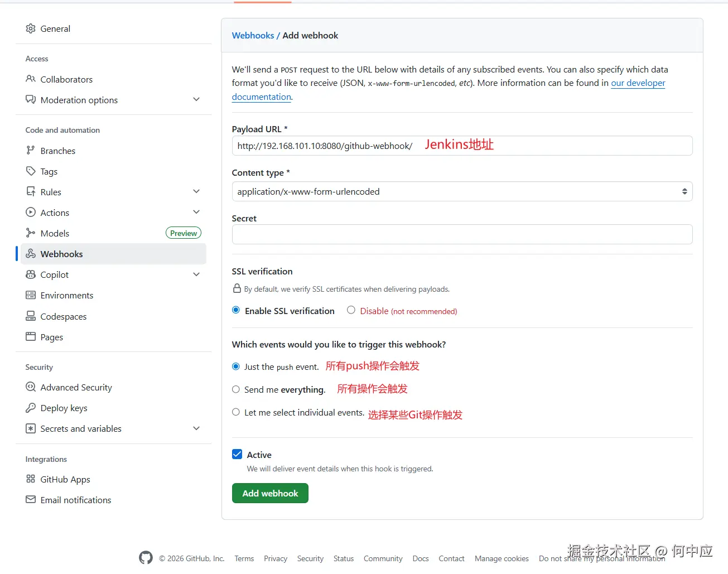This screenshot has width=728, height=574.
Task: Click the GitHub Octocat logo in footer
Action: [146, 558]
